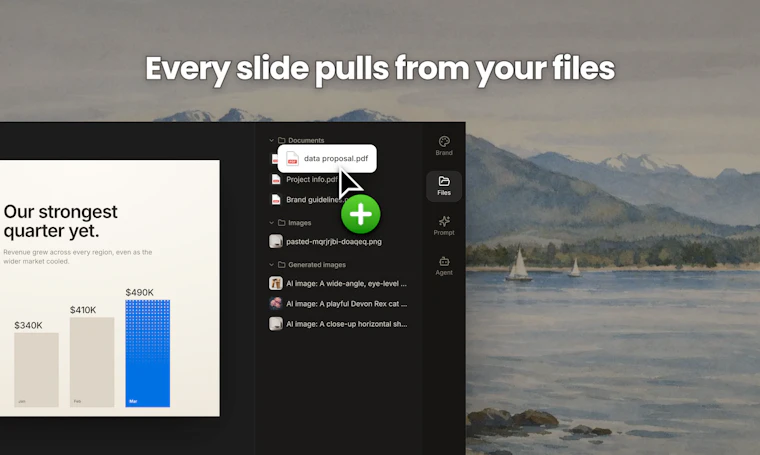Image resolution: width=760 pixels, height=455 pixels.
Task: Collapse the Documents folder chevron
Action: point(271,141)
